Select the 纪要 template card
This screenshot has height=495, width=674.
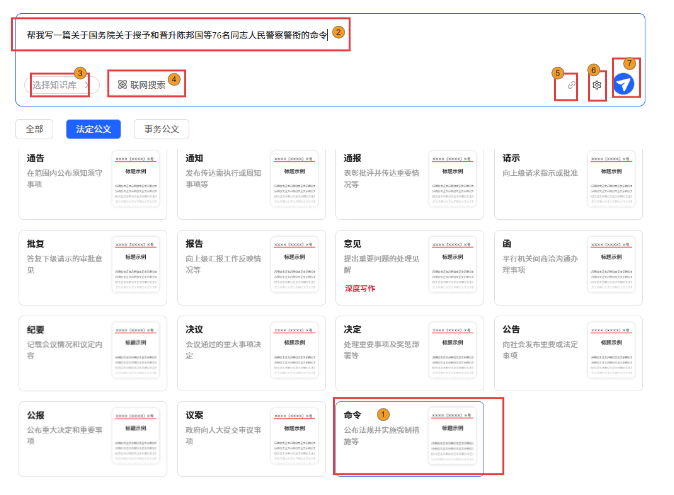click(60, 345)
